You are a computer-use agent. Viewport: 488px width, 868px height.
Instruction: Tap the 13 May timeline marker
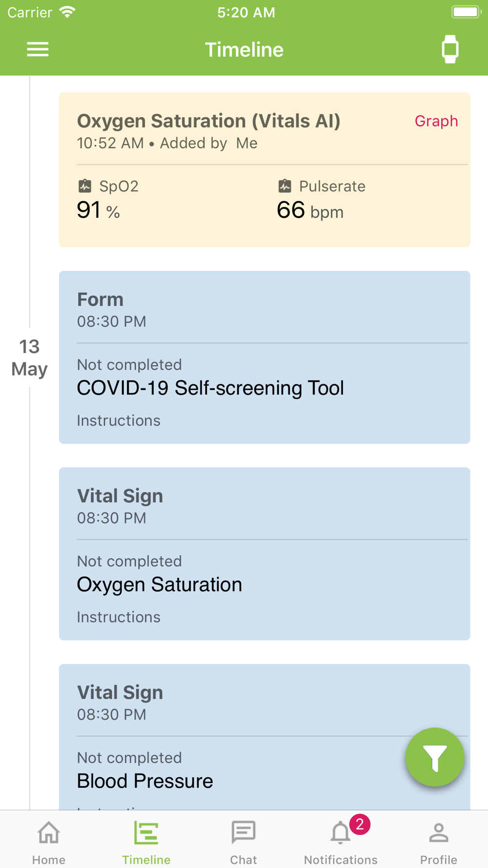pos(29,358)
